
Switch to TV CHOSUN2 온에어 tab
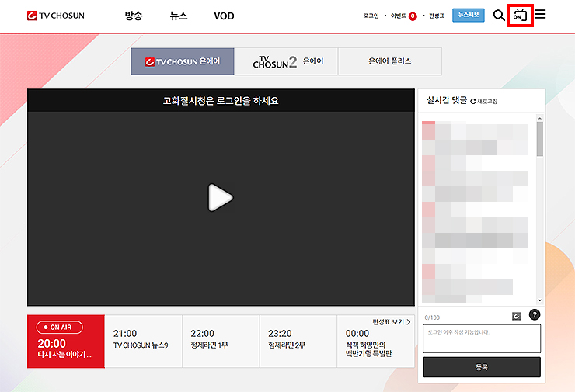[x=286, y=61]
